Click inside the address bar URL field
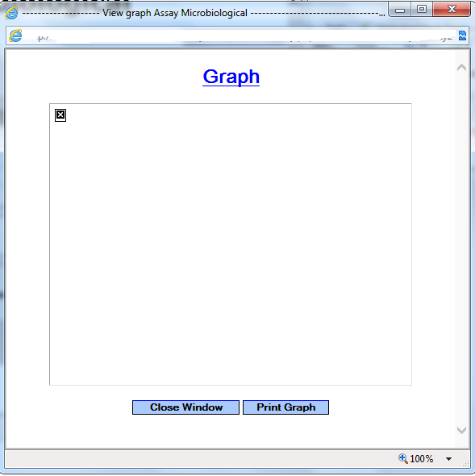This screenshot has width=475, height=476. tap(240, 35)
